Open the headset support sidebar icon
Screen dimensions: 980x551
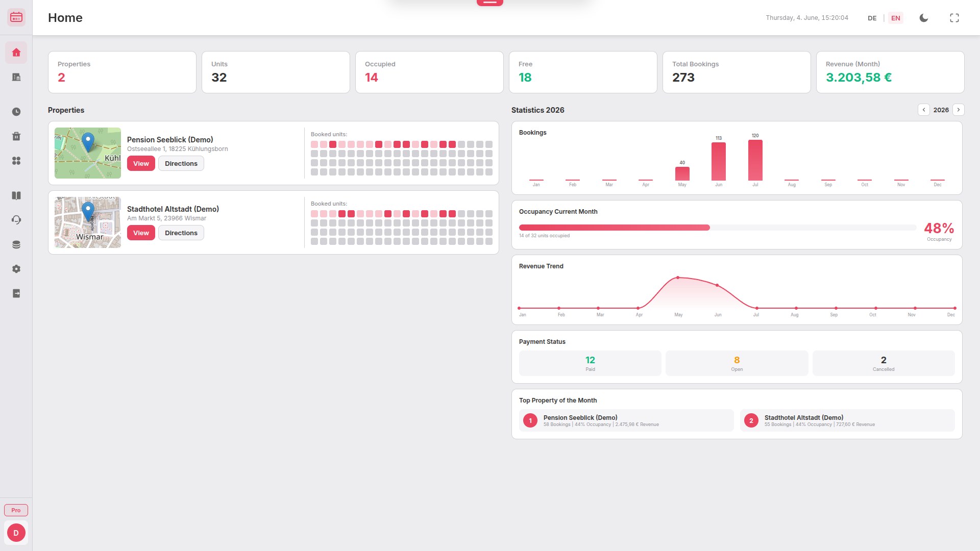[x=16, y=220]
